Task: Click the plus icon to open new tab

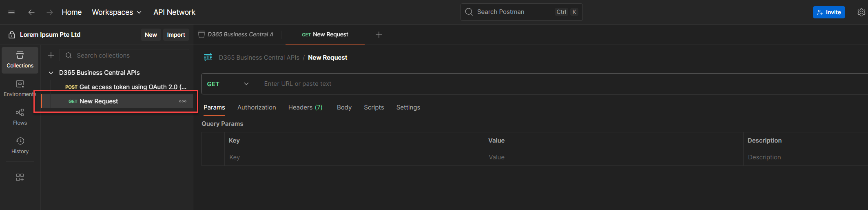Action: (379, 35)
